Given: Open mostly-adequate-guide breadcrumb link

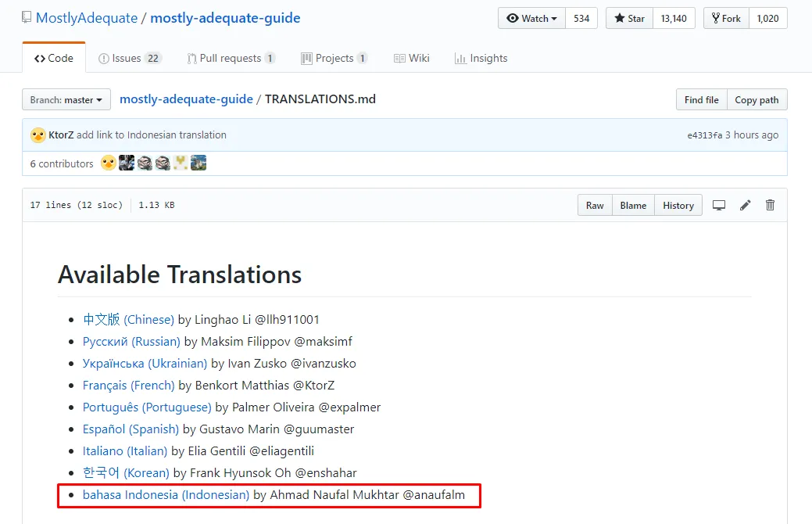Looking at the screenshot, I should coord(187,99).
